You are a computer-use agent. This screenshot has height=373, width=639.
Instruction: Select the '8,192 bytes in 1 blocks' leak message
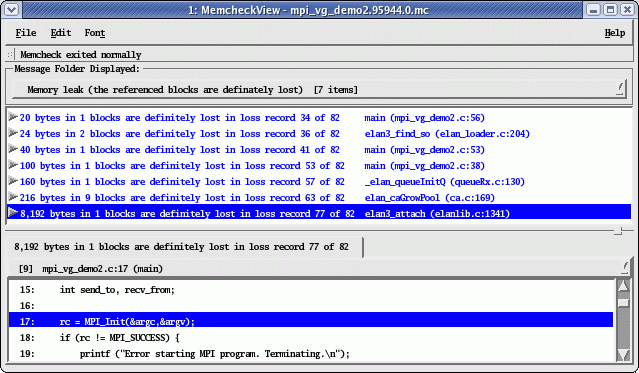187,214
